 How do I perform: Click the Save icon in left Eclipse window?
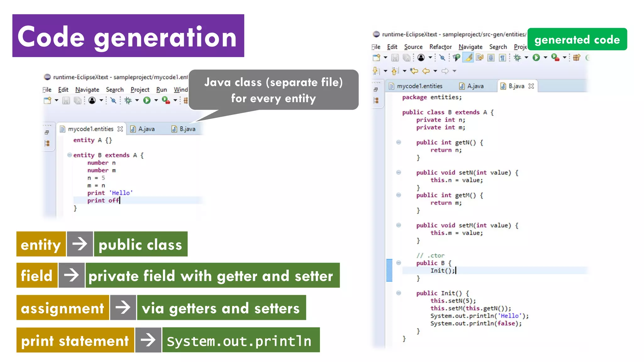click(x=66, y=101)
